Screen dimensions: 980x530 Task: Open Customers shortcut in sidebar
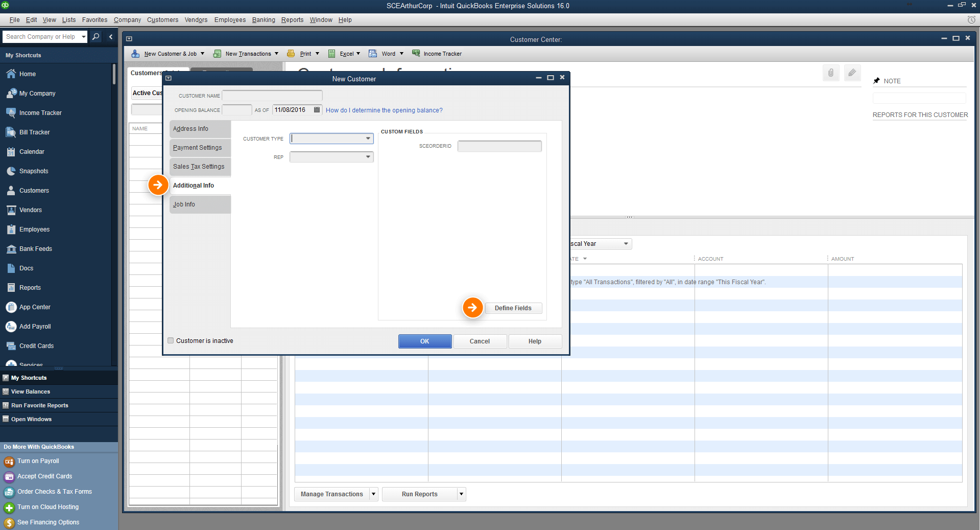coord(34,191)
